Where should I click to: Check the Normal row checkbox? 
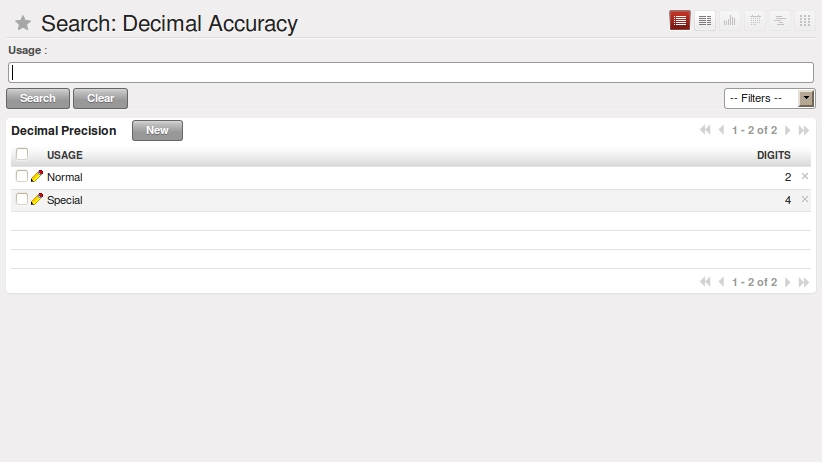click(22, 176)
